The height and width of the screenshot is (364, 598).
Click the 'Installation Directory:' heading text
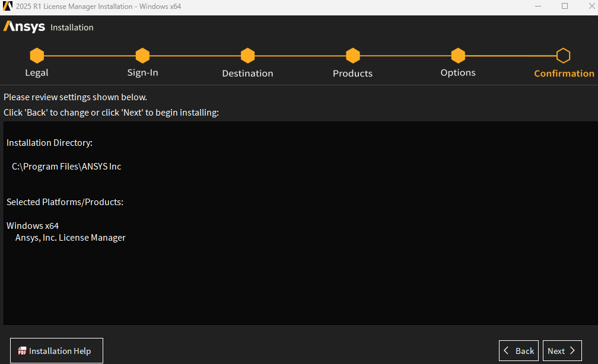pyautogui.click(x=50, y=143)
